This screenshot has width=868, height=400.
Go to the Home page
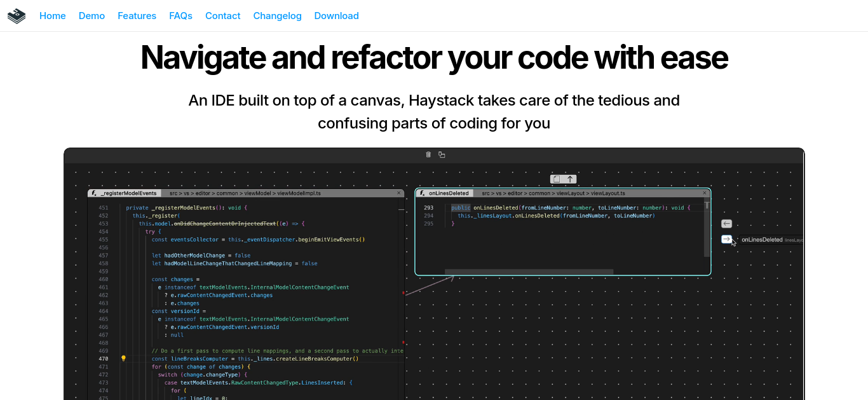(53, 16)
